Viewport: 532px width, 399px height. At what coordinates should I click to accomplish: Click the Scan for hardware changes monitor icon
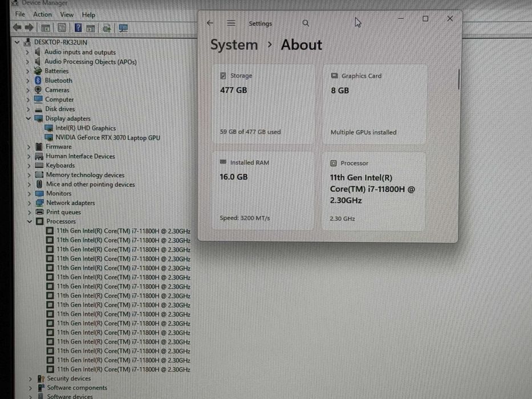tap(123, 28)
